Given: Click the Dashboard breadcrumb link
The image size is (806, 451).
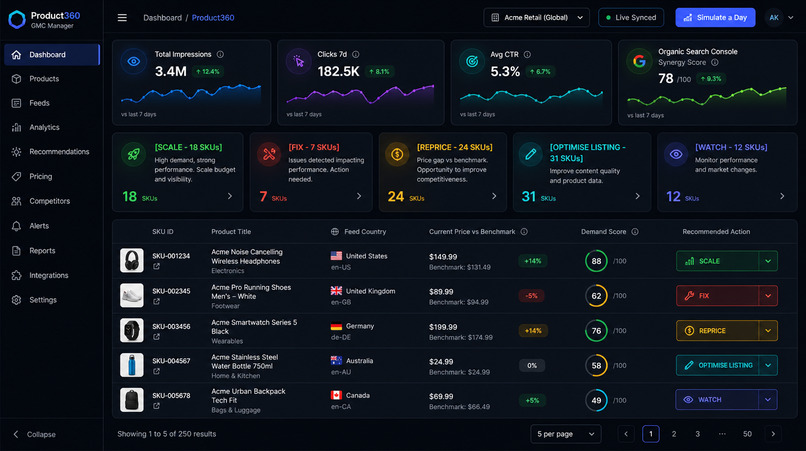Looking at the screenshot, I should [162, 17].
